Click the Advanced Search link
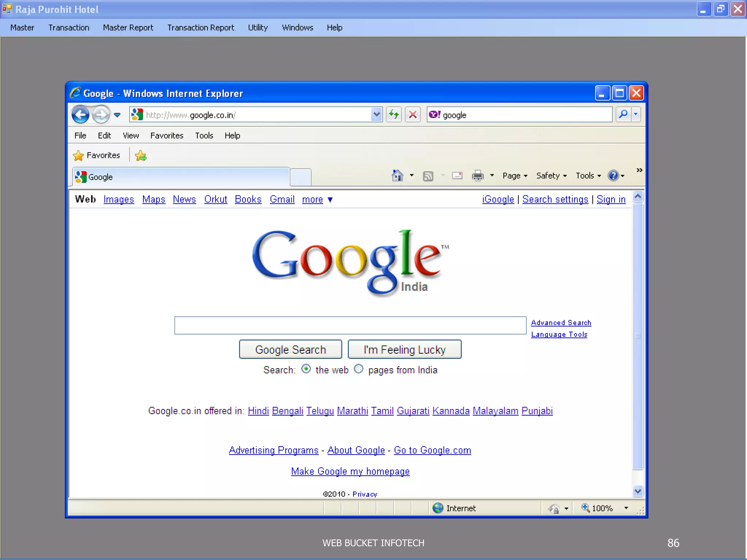 click(x=561, y=323)
